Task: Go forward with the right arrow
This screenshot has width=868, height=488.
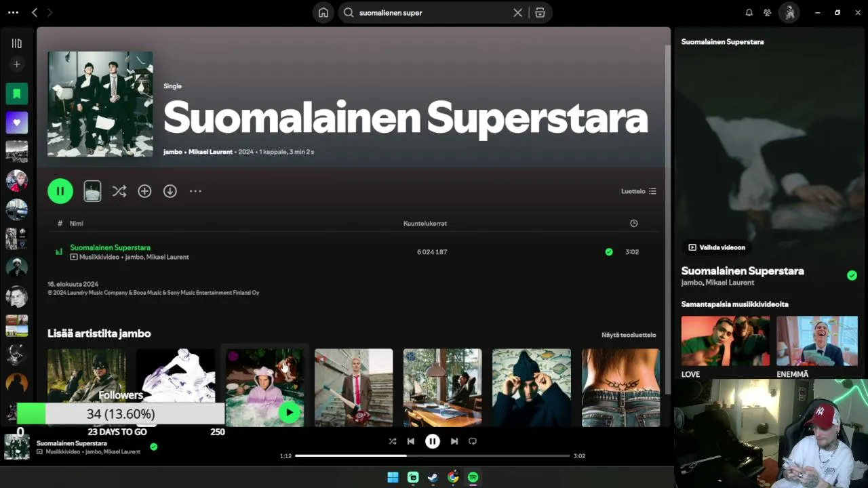Action: (50, 12)
